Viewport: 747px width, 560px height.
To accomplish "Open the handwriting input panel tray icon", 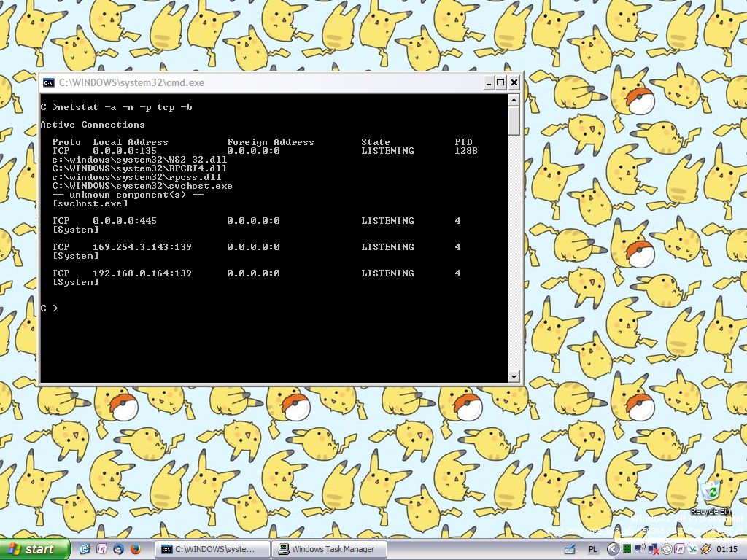I will tap(569, 549).
